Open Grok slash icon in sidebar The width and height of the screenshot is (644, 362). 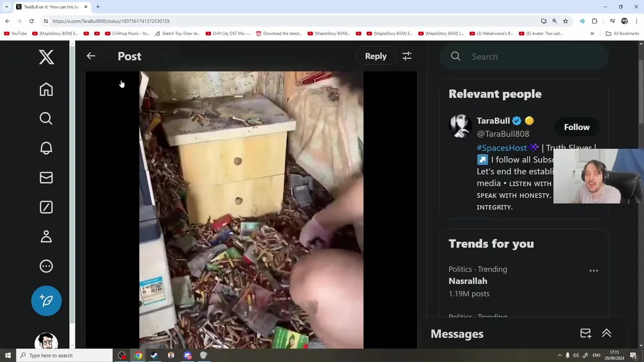[46, 207]
